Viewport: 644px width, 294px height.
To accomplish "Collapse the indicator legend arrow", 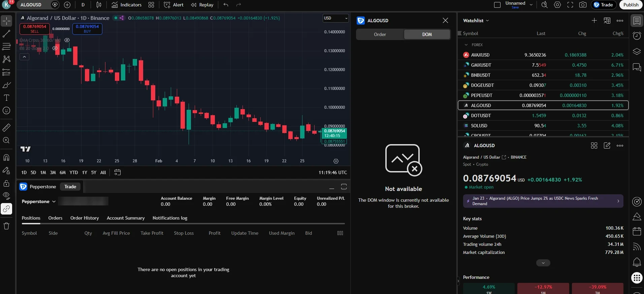I will (24, 57).
